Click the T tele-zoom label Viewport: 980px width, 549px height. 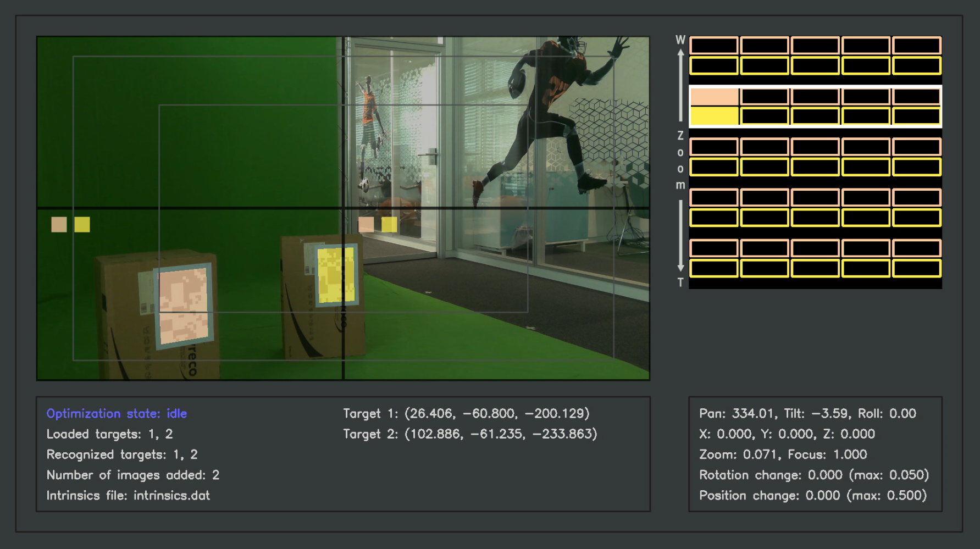pyautogui.click(x=680, y=282)
